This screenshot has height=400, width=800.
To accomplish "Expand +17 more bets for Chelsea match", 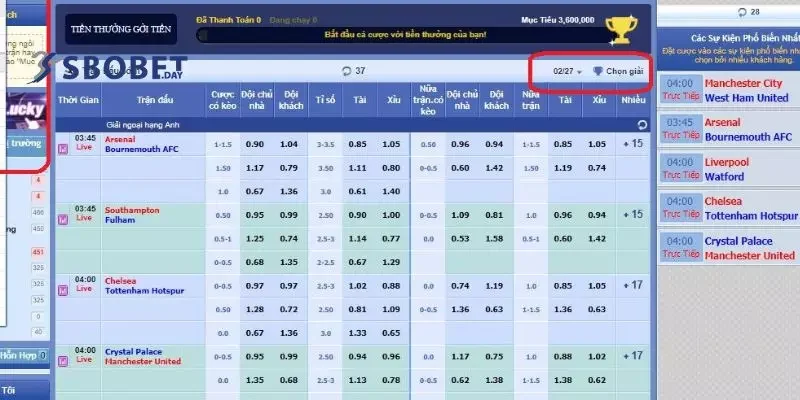I will [632, 286].
